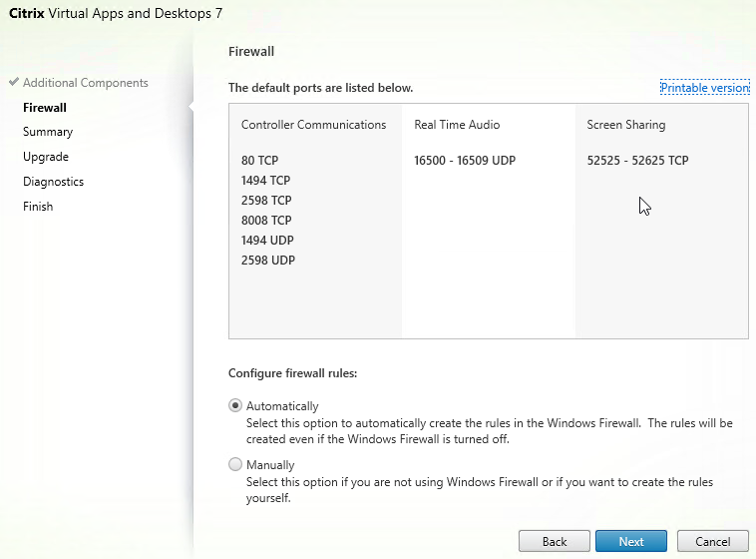Click the 80 TCP port entry
756x559 pixels.
(260, 161)
